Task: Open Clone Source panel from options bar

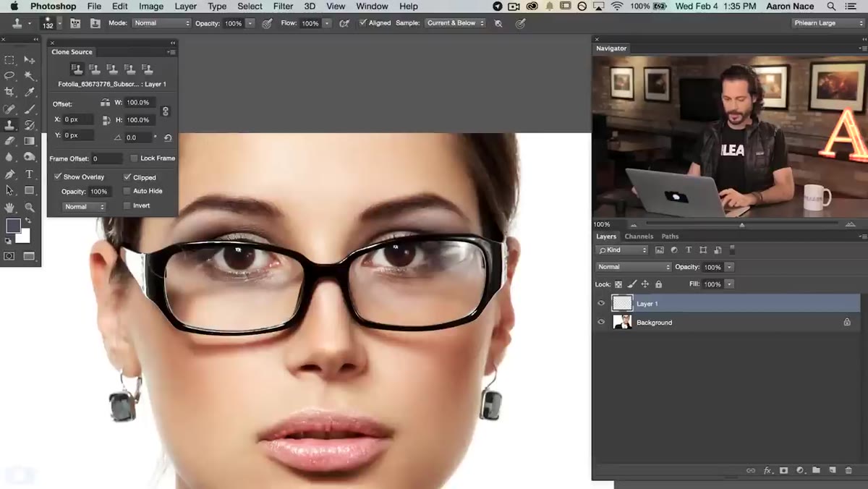Action: tap(95, 23)
